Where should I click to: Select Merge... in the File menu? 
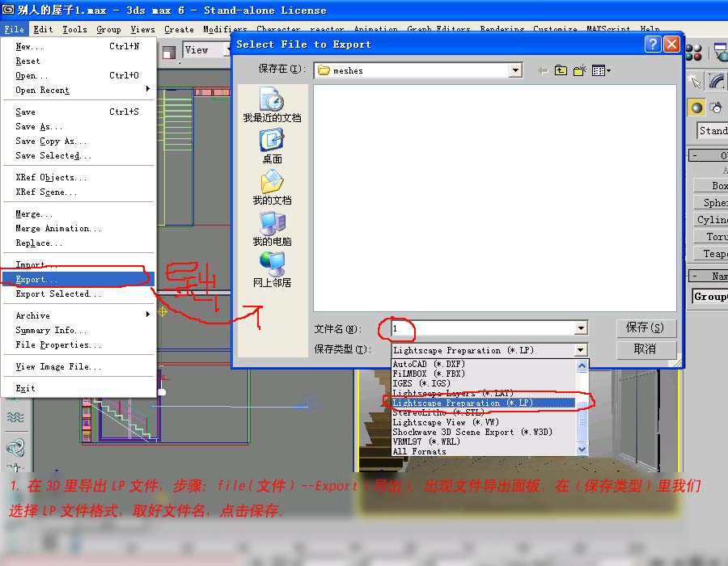coord(78,214)
